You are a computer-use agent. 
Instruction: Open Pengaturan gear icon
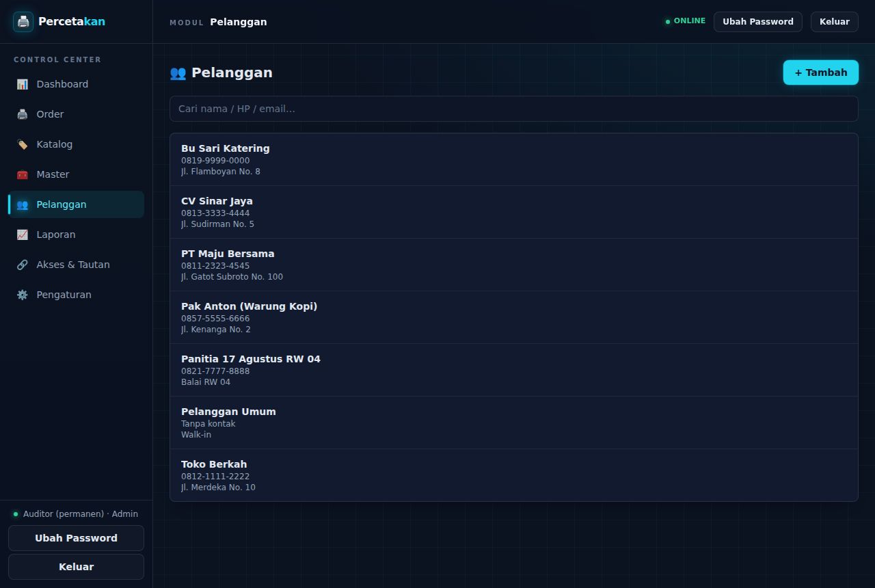click(23, 295)
